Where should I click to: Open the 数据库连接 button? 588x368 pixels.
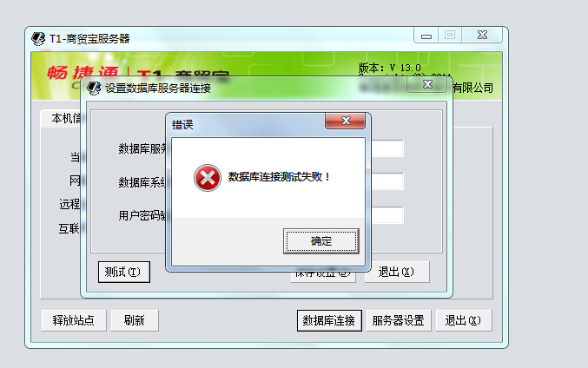click(329, 320)
